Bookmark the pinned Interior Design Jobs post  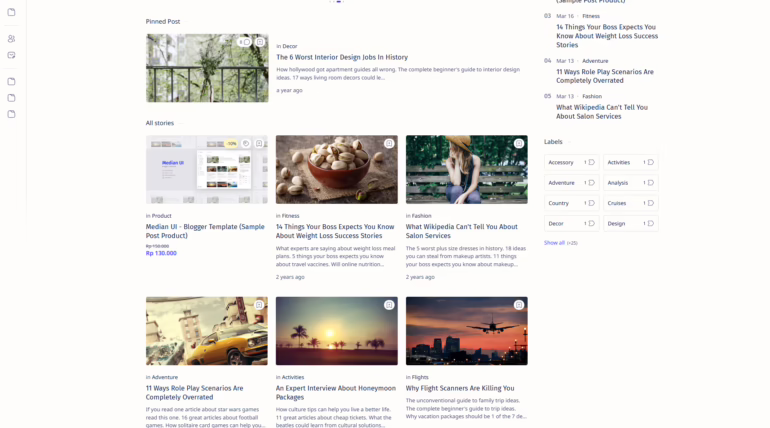260,42
